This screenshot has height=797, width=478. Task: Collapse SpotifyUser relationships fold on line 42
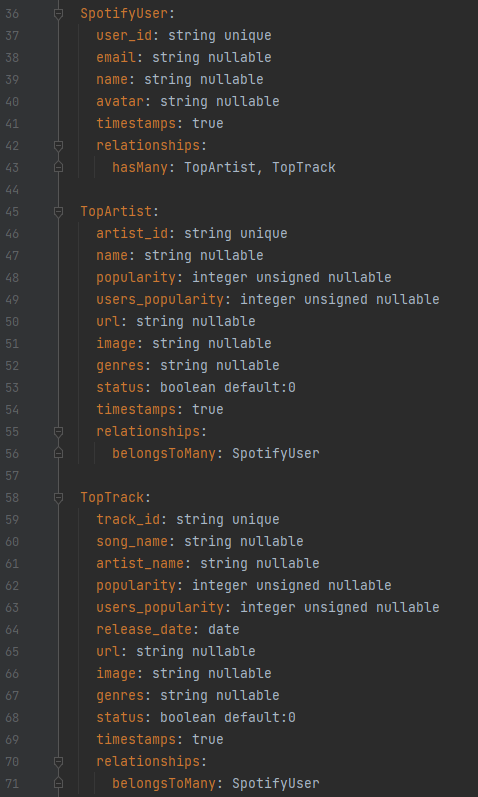point(58,146)
